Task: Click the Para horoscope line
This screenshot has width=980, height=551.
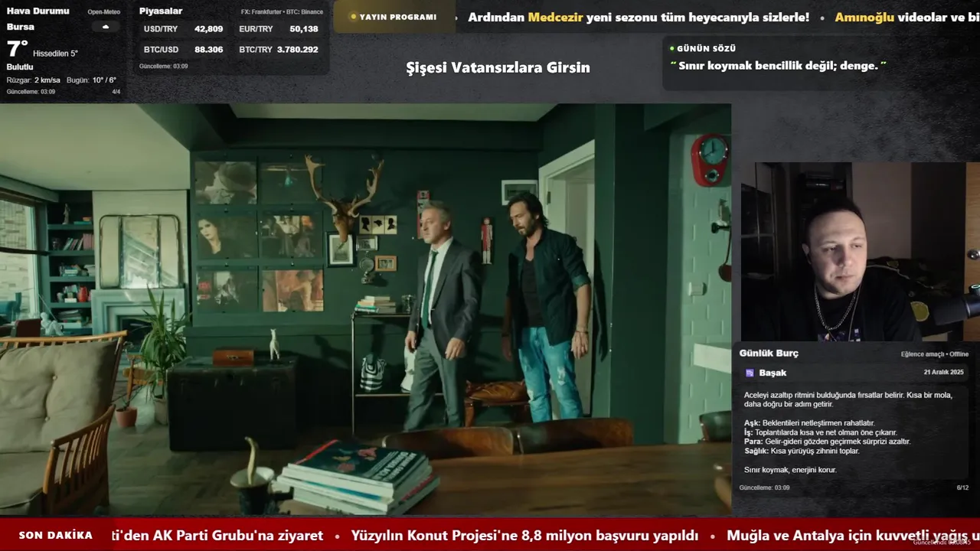Action: (827, 442)
